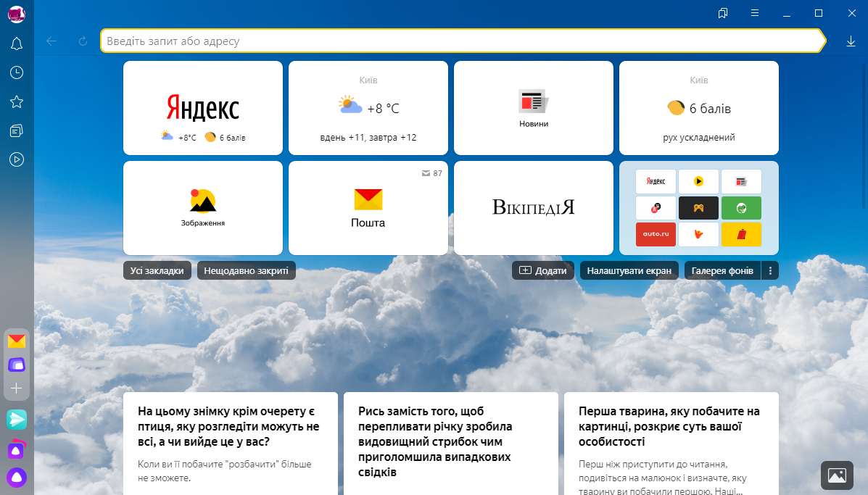Open the profile avatar at sidebar top
The width and height of the screenshot is (868, 495).
[x=17, y=14]
